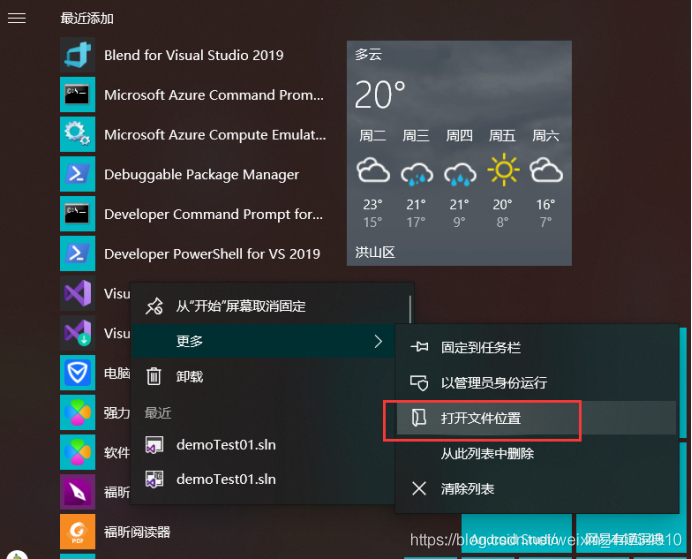Click the purple Visual Studio app icon
This screenshot has height=559, width=692.
click(x=78, y=293)
